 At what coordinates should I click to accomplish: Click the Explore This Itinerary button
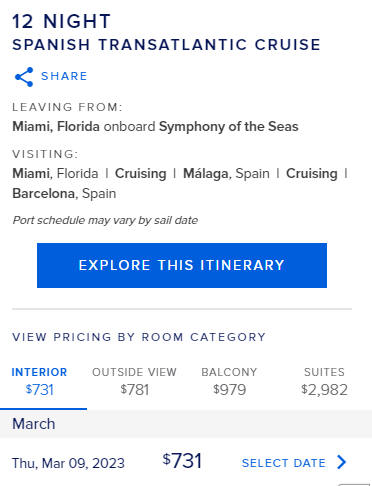tap(182, 265)
